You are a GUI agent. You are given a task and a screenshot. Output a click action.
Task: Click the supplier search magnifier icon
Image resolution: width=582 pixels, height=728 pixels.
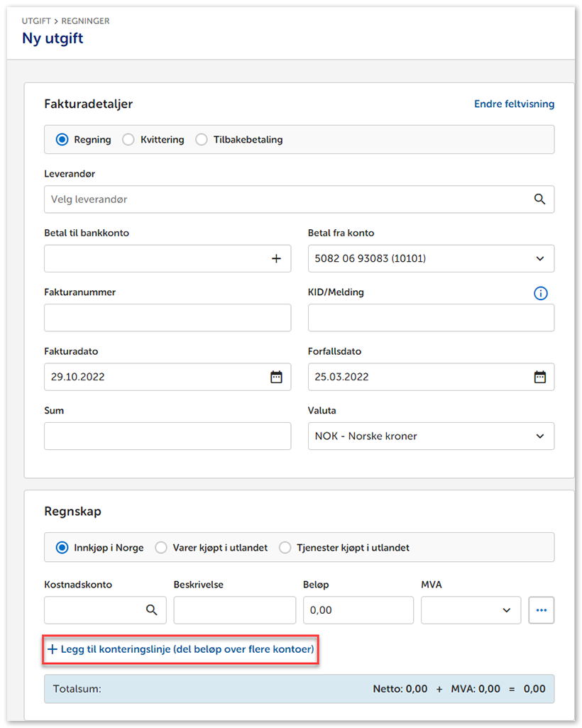[539, 199]
